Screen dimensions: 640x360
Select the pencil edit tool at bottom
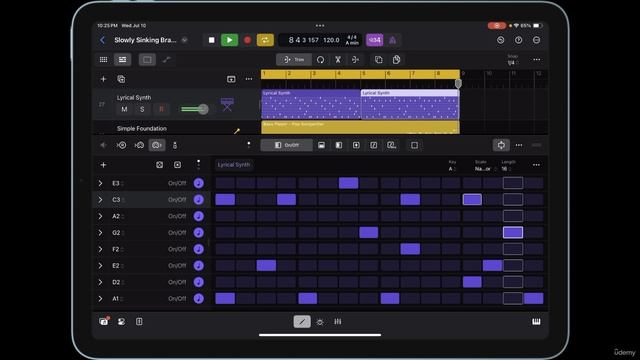click(302, 322)
